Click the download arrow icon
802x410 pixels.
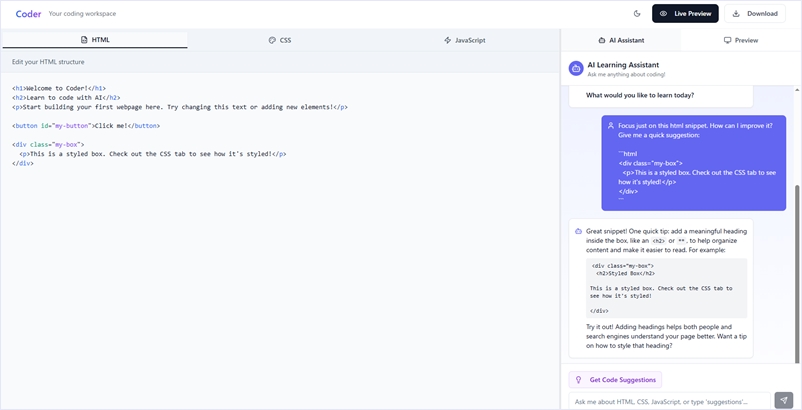tap(737, 14)
